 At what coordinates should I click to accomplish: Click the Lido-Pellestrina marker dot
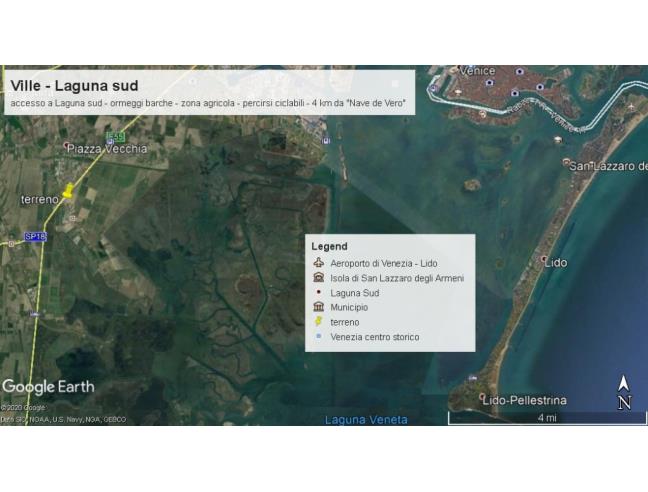[483, 399]
